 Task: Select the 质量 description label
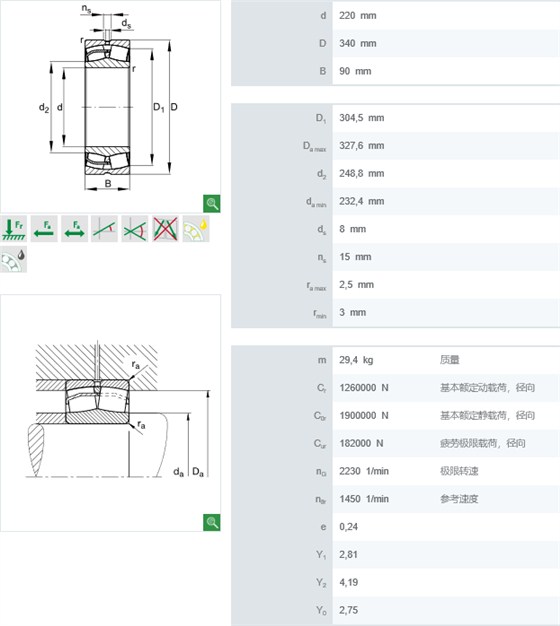tap(449, 360)
